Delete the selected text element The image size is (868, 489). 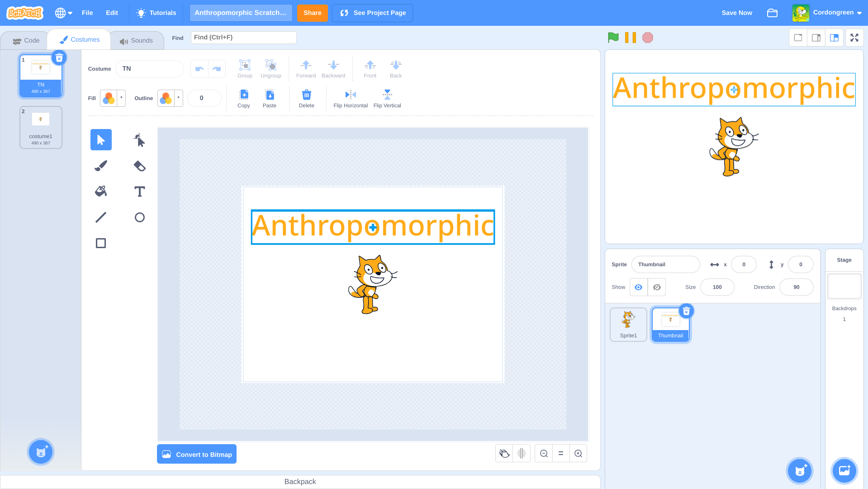pos(306,98)
